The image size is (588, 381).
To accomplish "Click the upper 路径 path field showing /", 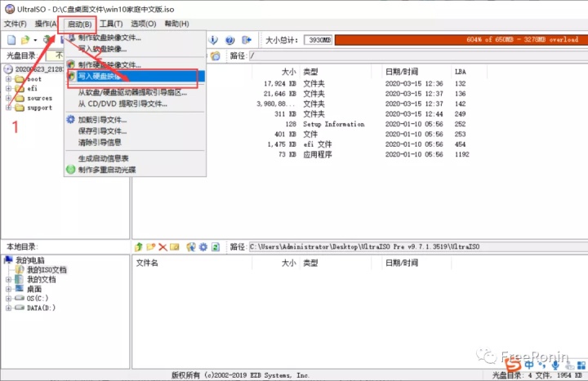I will pyautogui.click(x=418, y=56).
